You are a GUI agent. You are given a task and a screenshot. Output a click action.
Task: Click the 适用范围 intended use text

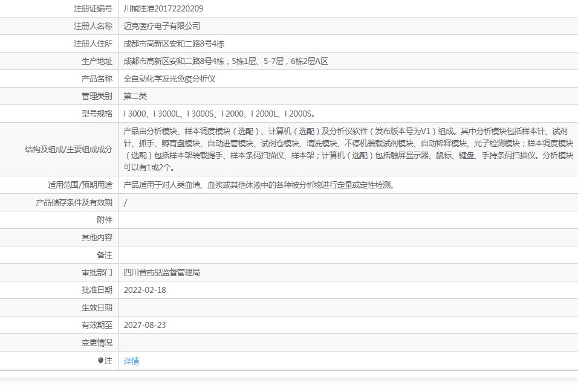pos(259,185)
